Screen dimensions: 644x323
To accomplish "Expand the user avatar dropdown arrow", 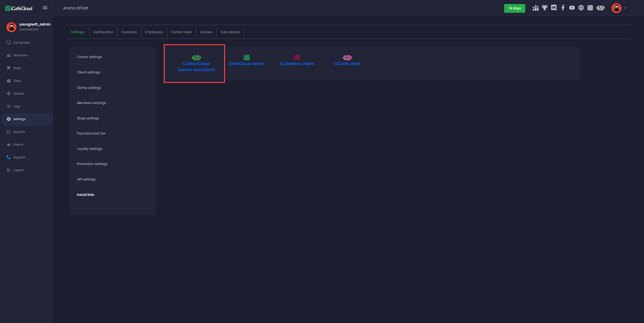I will point(625,8).
